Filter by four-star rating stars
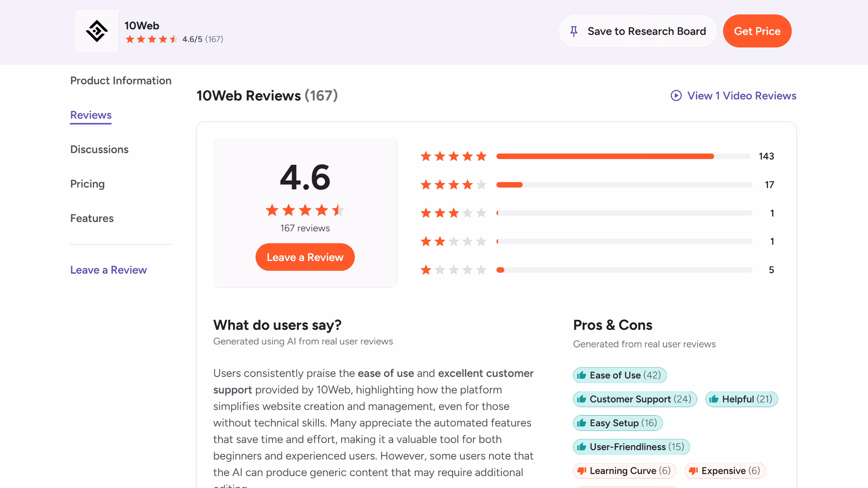 coord(453,185)
